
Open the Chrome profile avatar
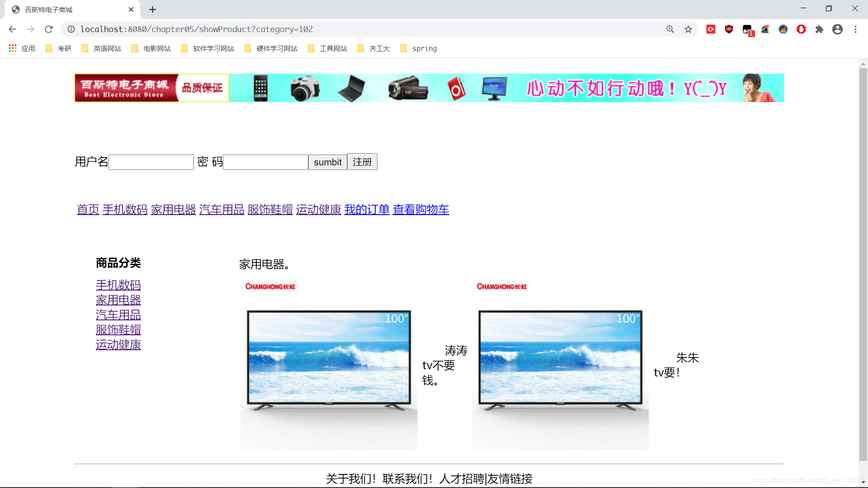click(837, 29)
